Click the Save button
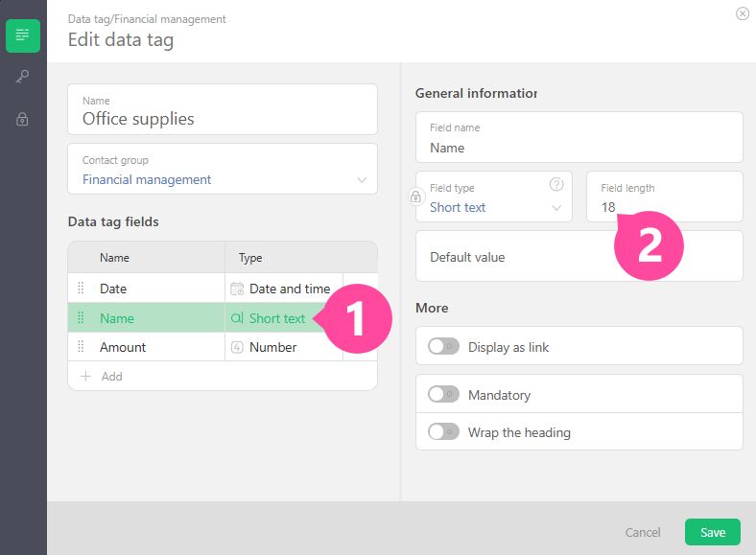Image resolution: width=756 pixels, height=555 pixels. [713, 532]
